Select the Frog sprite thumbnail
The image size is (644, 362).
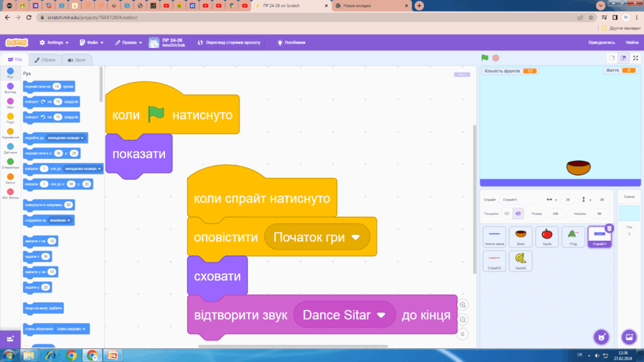pyautogui.click(x=573, y=236)
